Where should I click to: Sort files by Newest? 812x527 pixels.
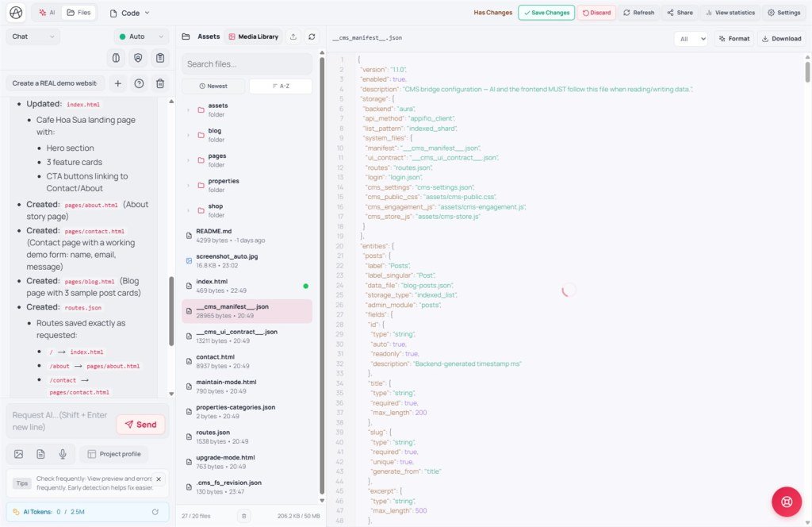click(214, 86)
